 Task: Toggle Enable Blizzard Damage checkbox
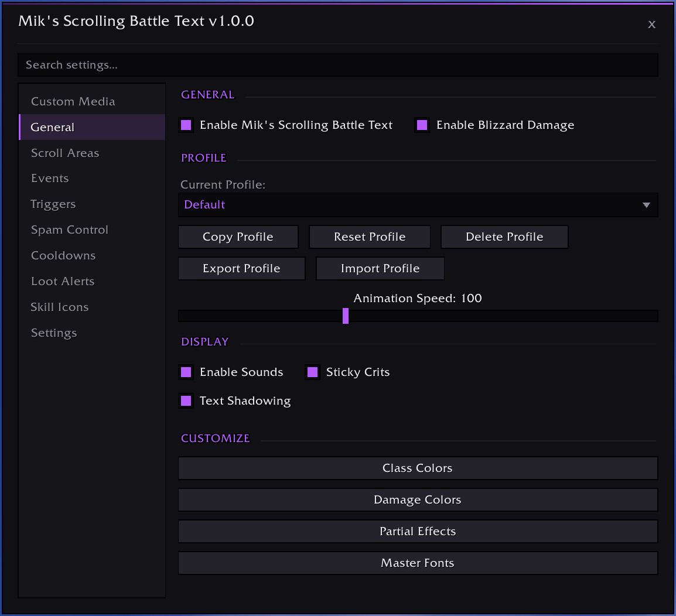[x=422, y=125]
